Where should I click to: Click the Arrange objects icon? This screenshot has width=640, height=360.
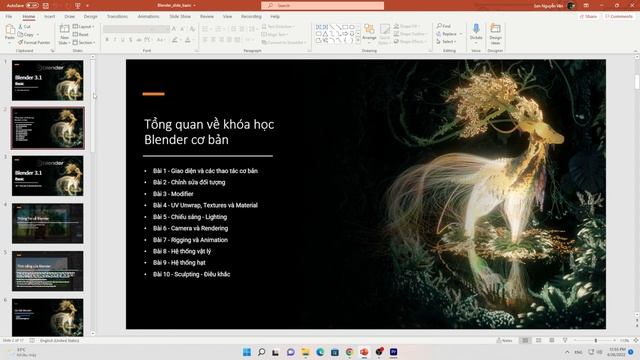[x=369, y=29]
